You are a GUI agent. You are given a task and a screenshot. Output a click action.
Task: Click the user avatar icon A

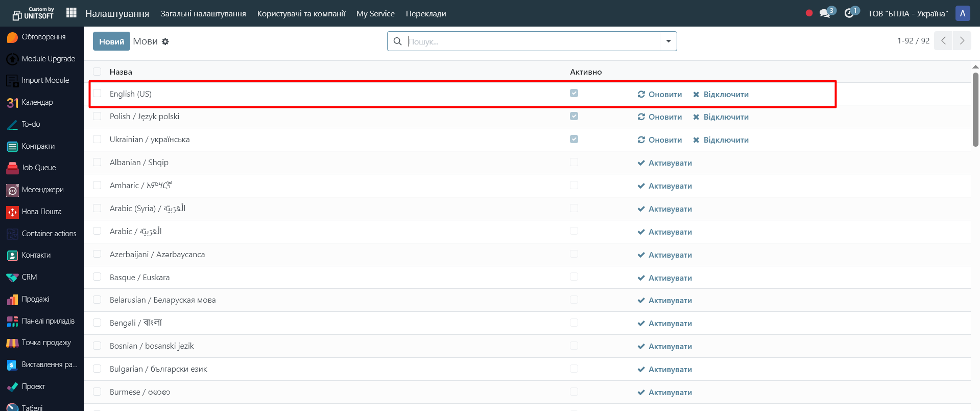962,13
